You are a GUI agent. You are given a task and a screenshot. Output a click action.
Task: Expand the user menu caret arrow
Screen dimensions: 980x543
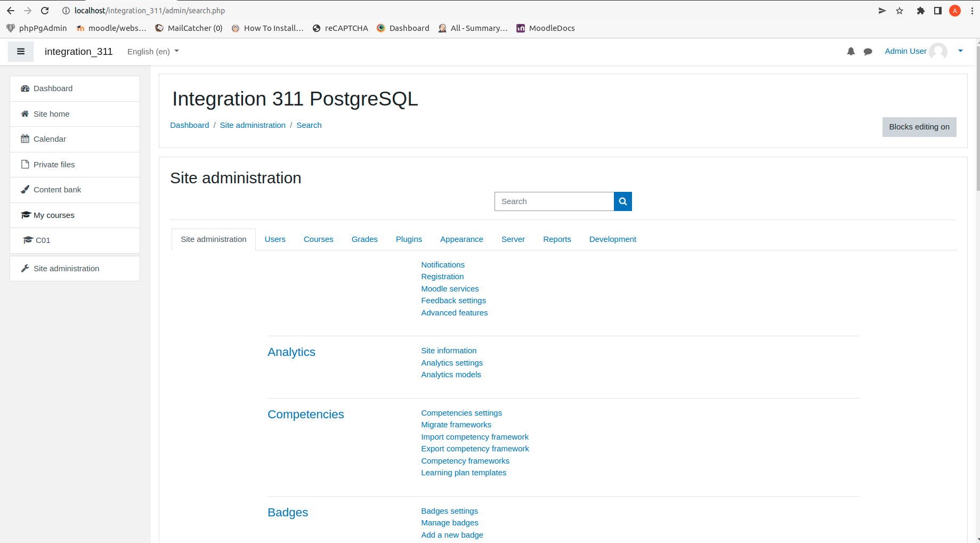(x=960, y=51)
